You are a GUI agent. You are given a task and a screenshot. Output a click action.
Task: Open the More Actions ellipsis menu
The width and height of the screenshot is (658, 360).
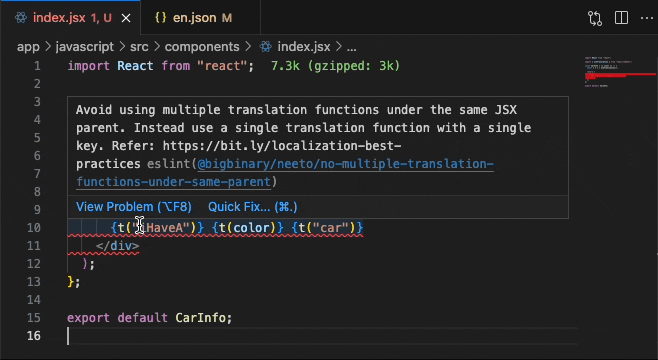click(x=647, y=18)
